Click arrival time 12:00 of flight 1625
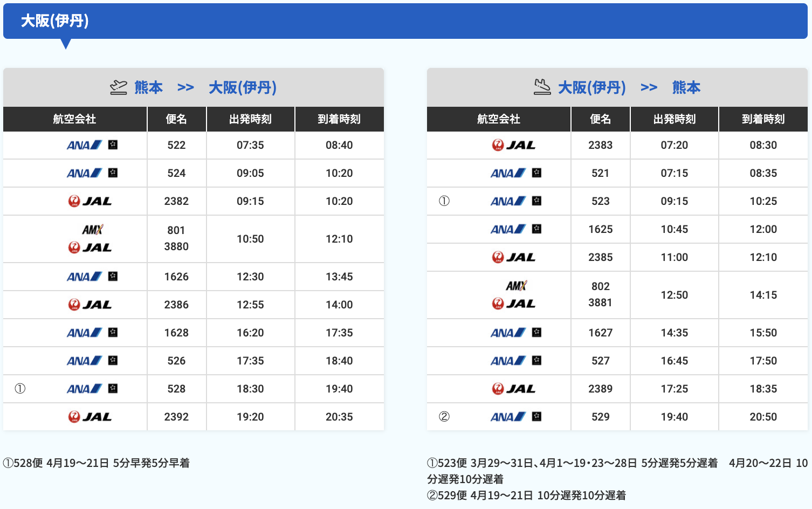Image resolution: width=812 pixels, height=509 pixels. pyautogui.click(x=763, y=229)
